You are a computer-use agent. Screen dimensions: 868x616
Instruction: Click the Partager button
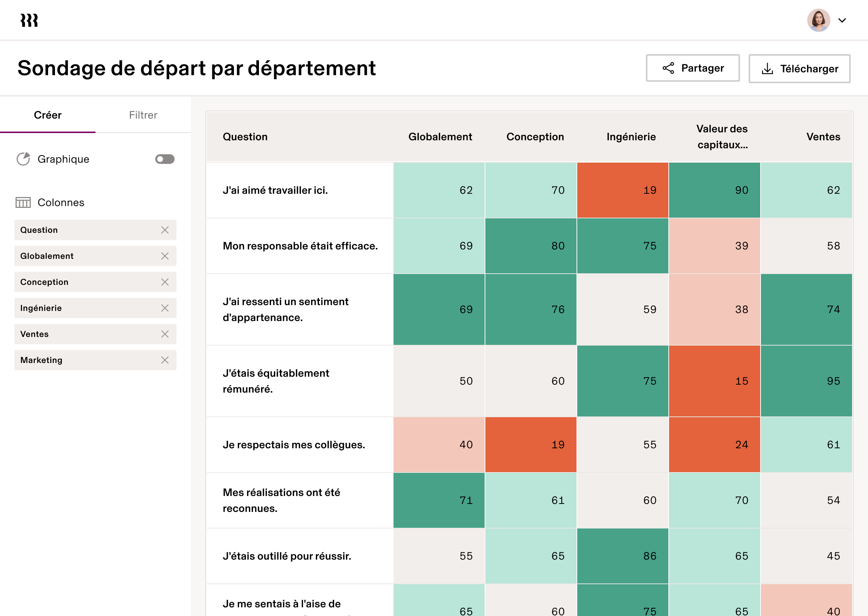(693, 68)
